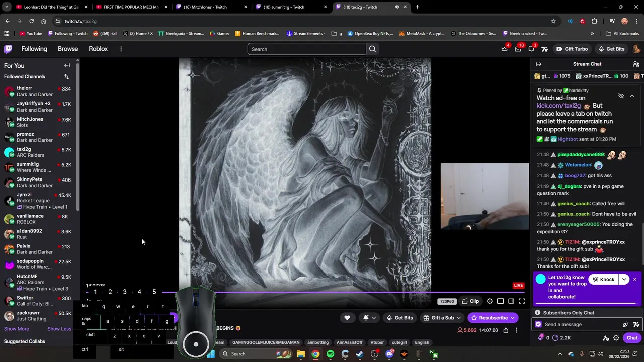The image size is (644, 362).
Task: Bookmark this page star icon
Action: point(553,21)
